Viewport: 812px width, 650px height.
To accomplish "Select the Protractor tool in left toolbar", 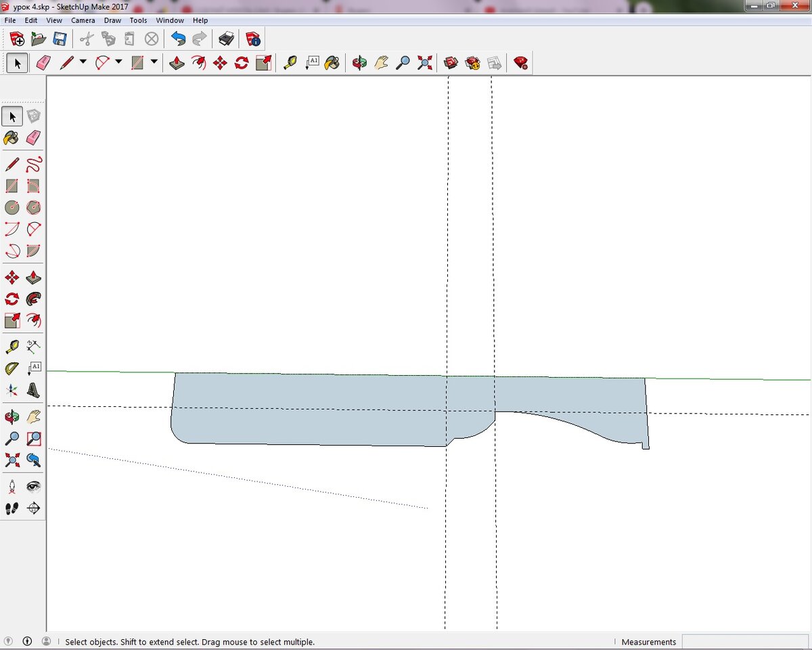I will (12, 368).
